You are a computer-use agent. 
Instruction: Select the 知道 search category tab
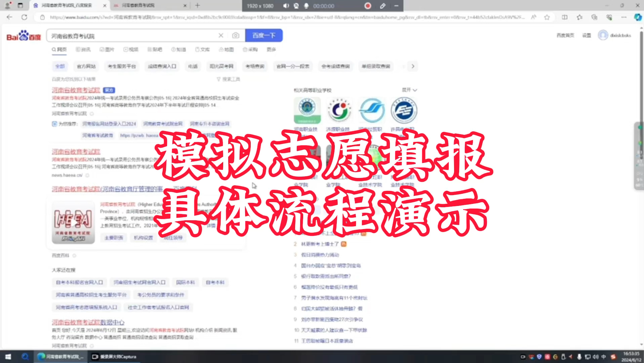point(178,49)
